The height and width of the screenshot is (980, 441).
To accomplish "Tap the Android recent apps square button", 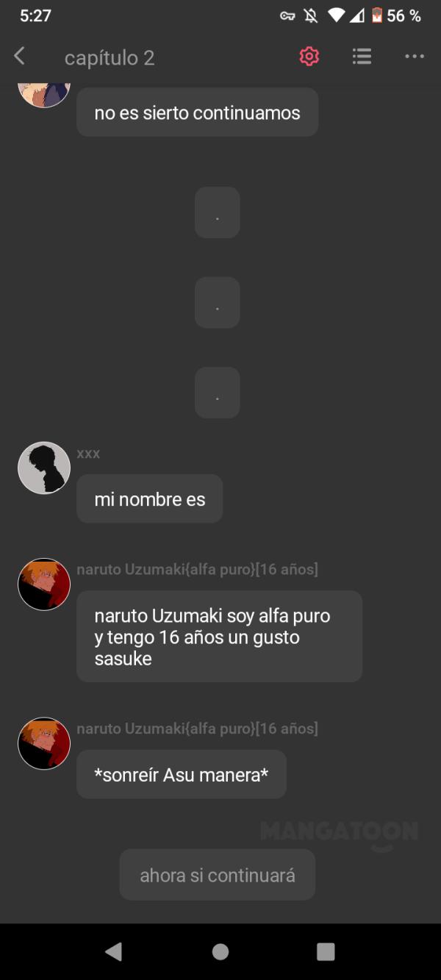I will 326,952.
